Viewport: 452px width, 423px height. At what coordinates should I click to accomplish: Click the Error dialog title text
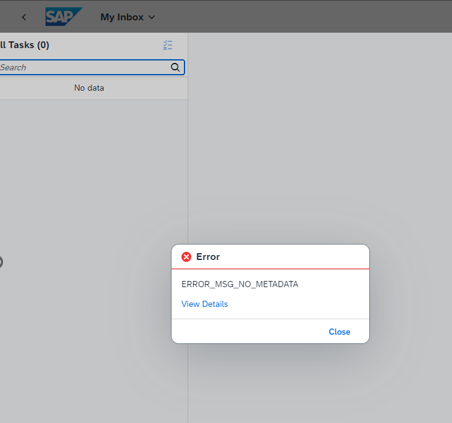(x=208, y=257)
